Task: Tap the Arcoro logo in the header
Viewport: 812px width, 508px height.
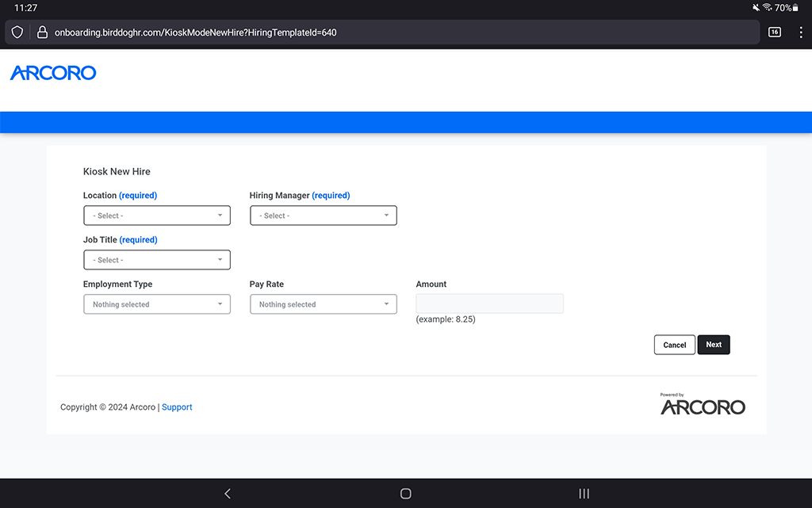Action: pyautogui.click(x=53, y=73)
